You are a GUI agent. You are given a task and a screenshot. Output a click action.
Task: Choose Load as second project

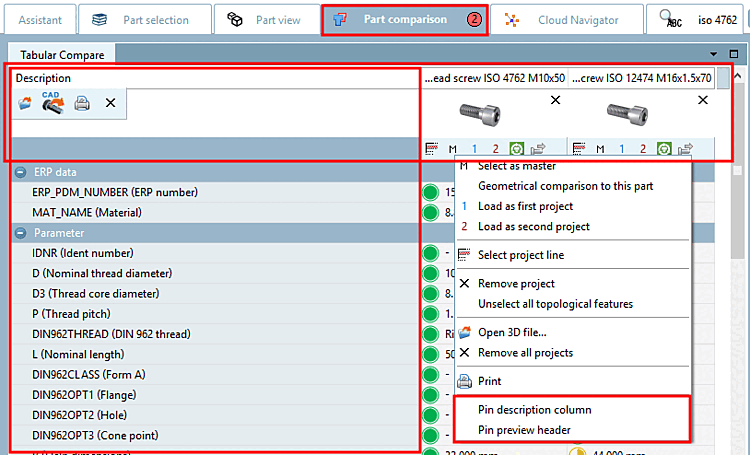tap(534, 227)
